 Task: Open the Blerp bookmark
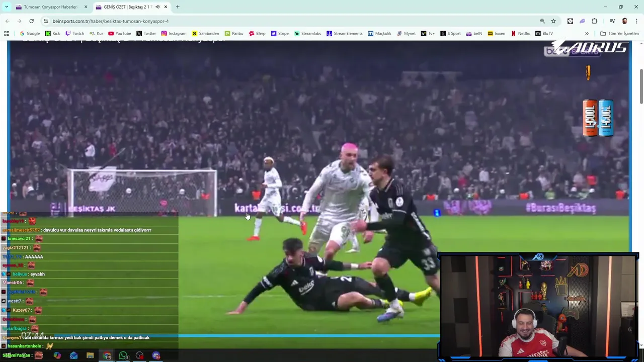pos(257,34)
